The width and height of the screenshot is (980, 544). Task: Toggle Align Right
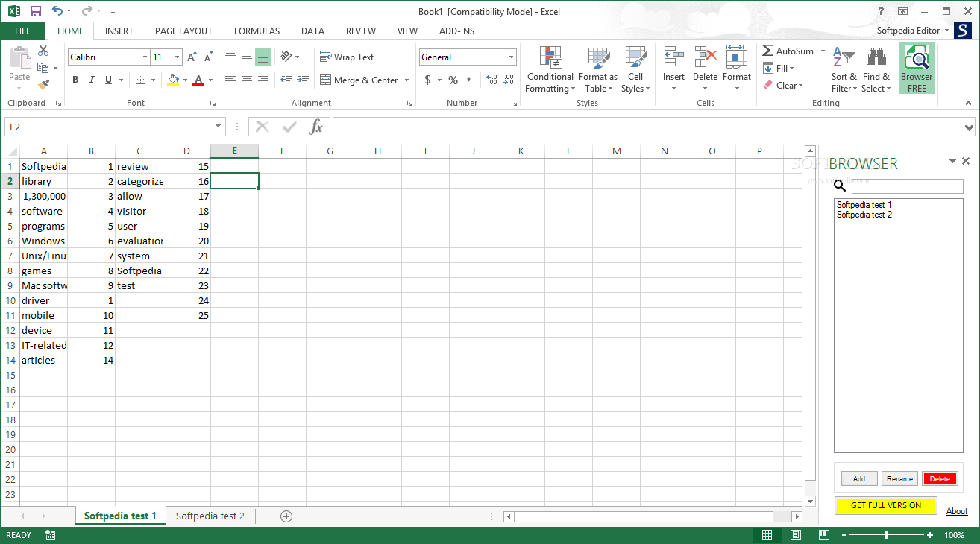click(263, 80)
